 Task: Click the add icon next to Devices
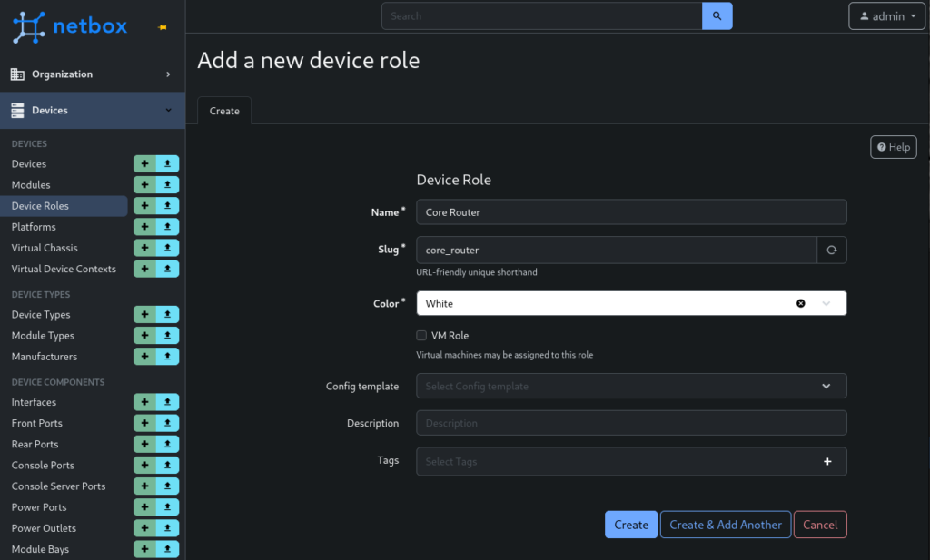coord(144,164)
